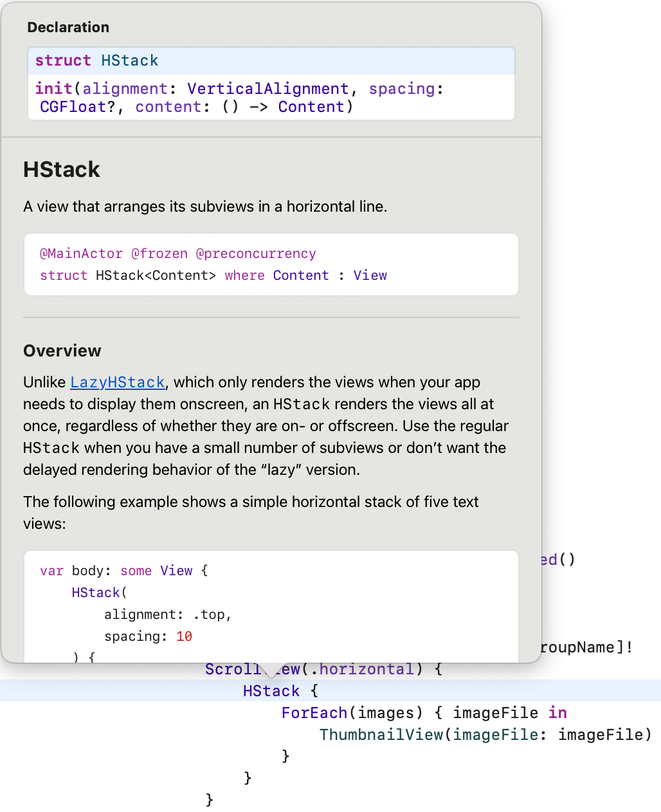The width and height of the screenshot is (661, 812).
Task: Click 'images' argument inside ForEach
Action: 385,713
